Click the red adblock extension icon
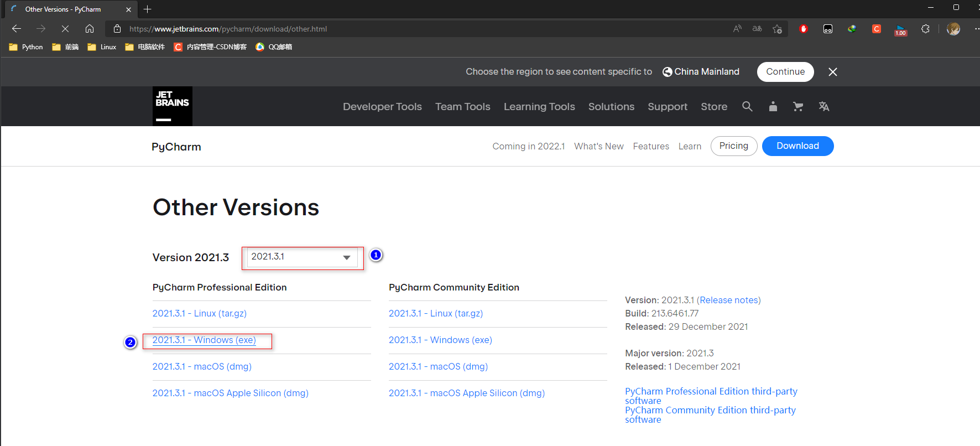 (804, 29)
